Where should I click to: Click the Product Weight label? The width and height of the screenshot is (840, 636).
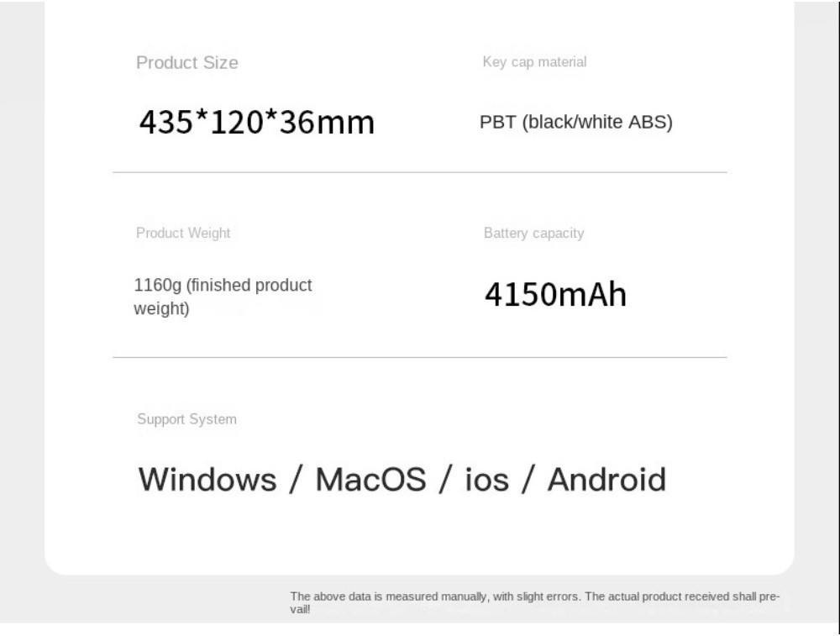(x=182, y=234)
